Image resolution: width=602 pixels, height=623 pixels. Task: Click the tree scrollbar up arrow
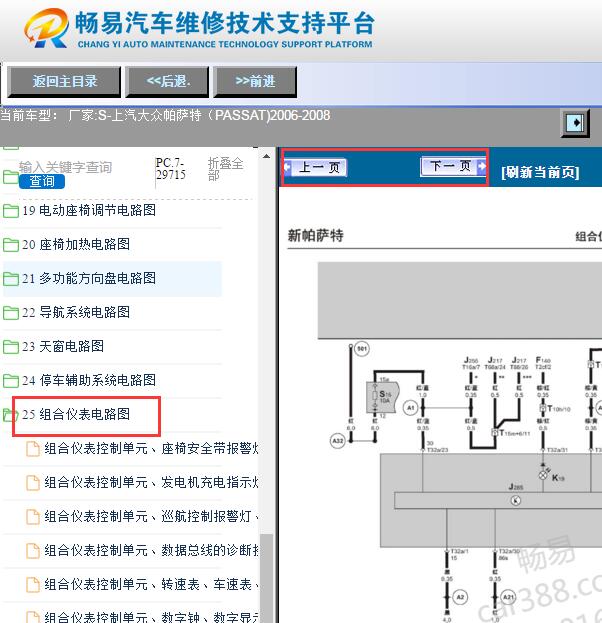pyautogui.click(x=266, y=157)
